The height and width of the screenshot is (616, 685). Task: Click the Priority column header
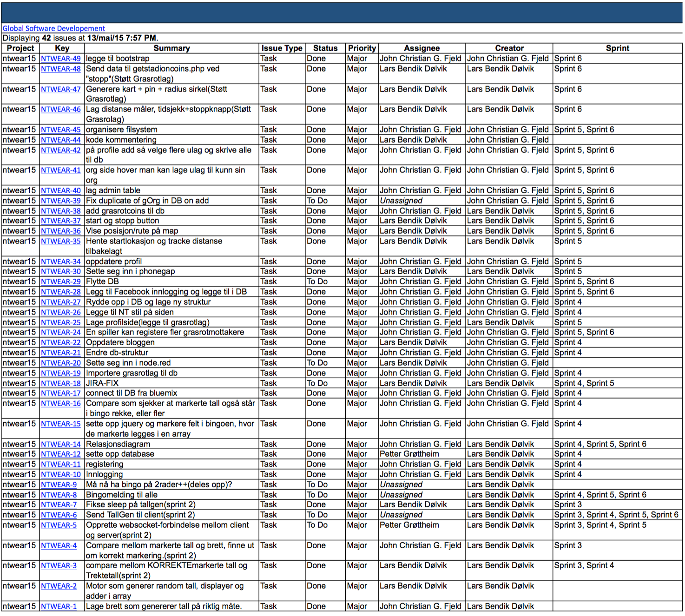[362, 48]
